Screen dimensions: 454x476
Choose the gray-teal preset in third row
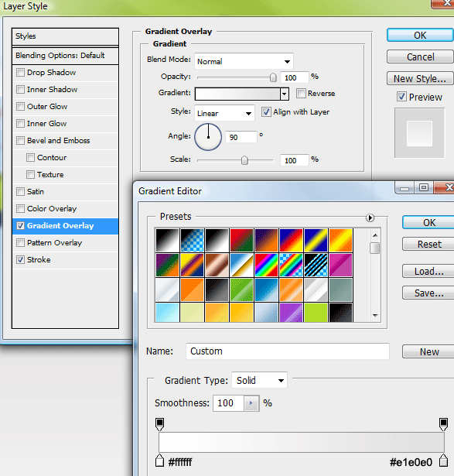[341, 290]
